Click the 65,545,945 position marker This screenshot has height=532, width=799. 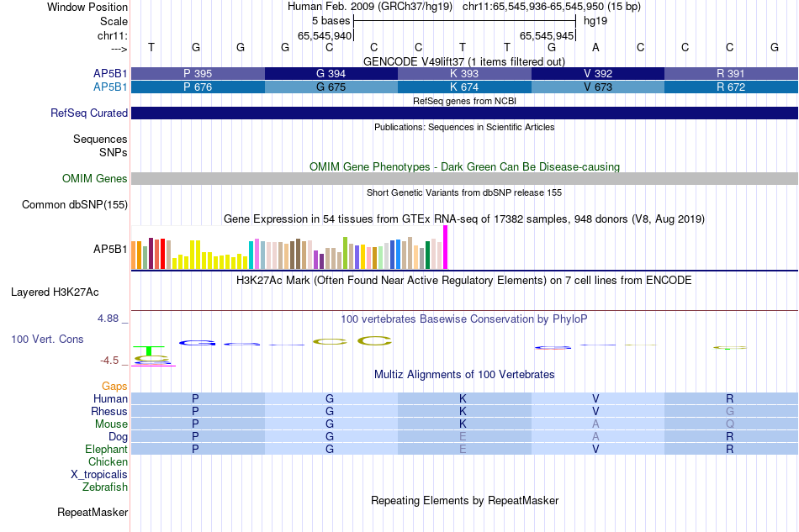pos(547,35)
